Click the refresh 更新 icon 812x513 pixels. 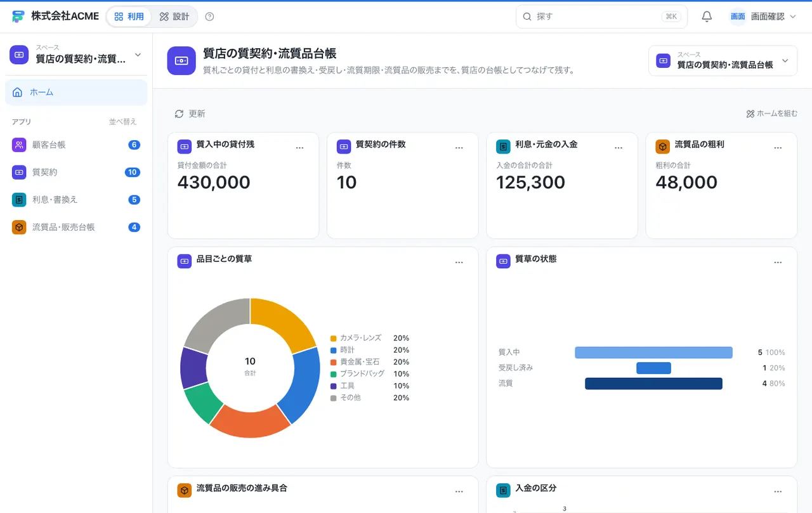coord(179,114)
